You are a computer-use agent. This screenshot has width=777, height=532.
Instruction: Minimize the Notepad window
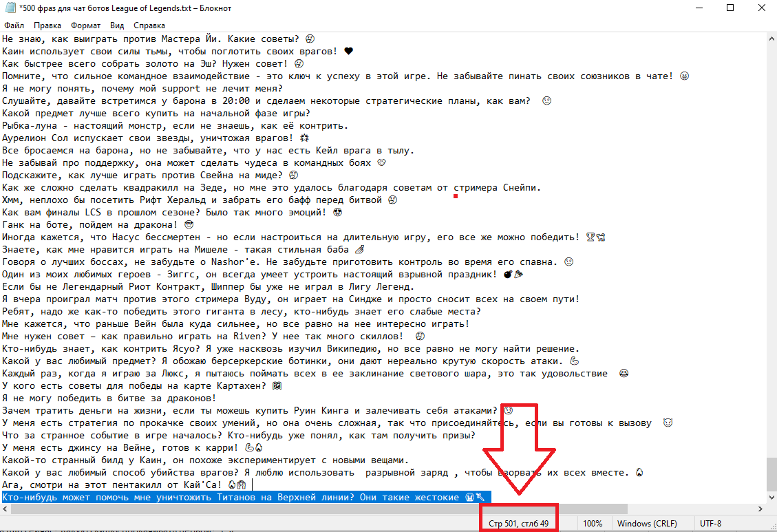(x=699, y=8)
